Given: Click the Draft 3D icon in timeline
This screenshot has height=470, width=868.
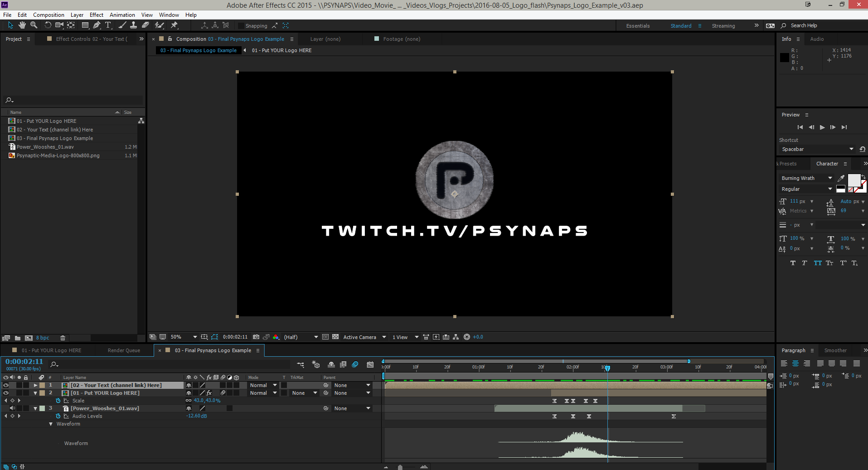Looking at the screenshot, I should (x=316, y=364).
